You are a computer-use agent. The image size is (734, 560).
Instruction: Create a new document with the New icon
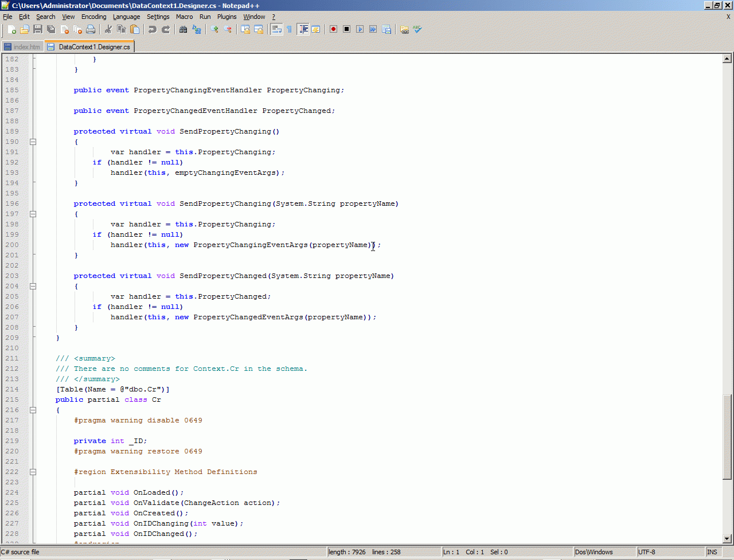11,29
